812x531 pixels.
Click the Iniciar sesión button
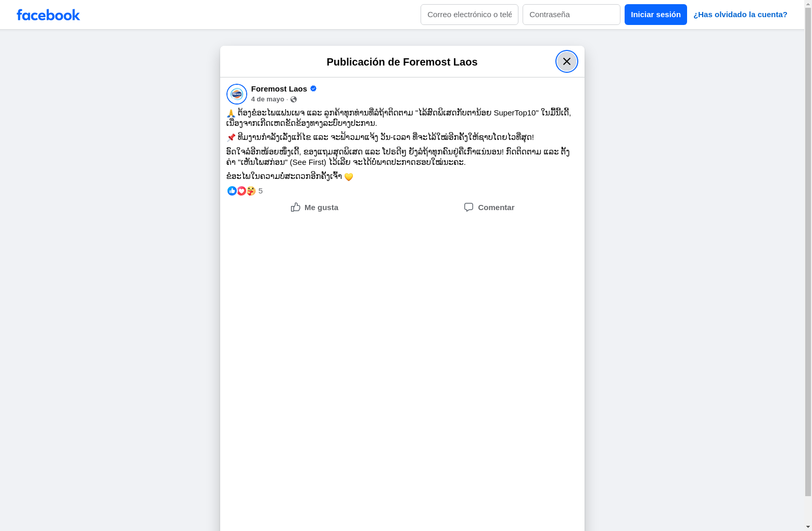pyautogui.click(x=656, y=15)
